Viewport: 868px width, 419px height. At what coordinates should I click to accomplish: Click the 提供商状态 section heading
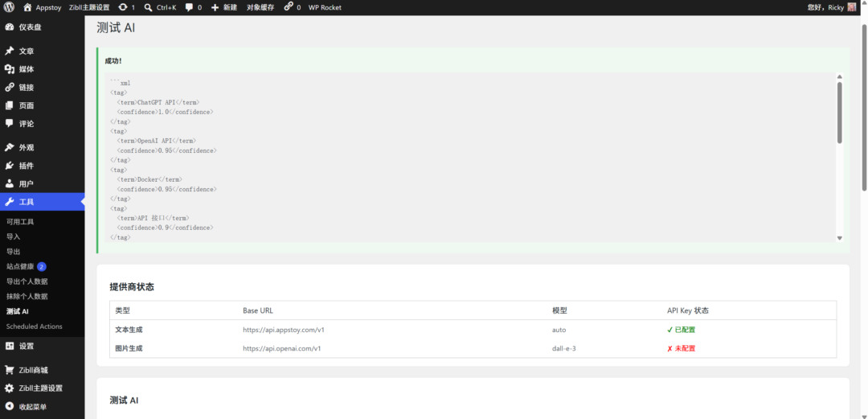[x=132, y=287]
